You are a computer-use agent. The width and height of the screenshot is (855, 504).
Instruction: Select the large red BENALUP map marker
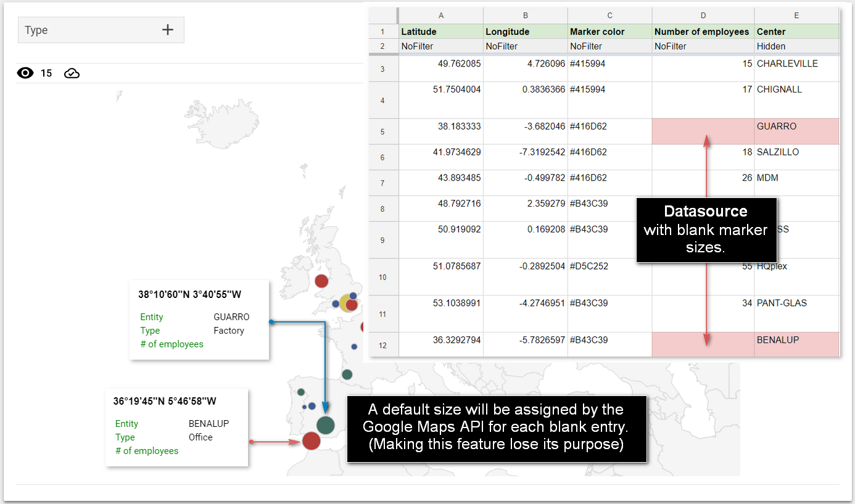[x=312, y=441]
